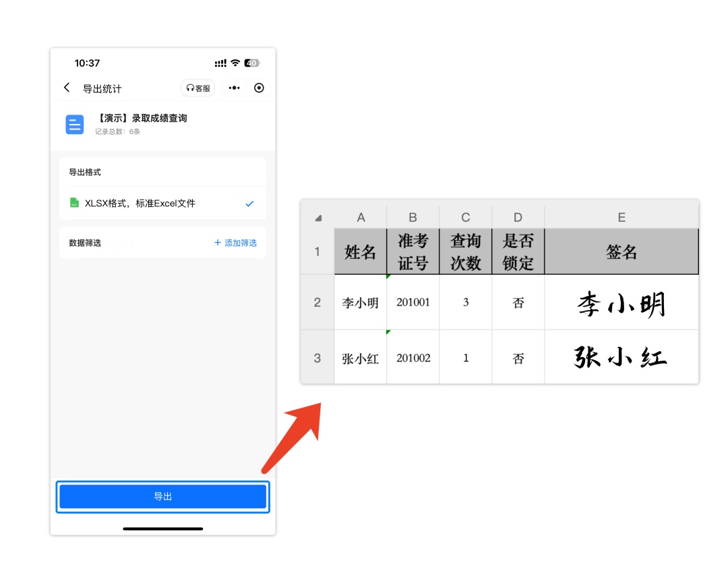Tap the 10:37 clock in status bar
This screenshot has height=583, width=728.
click(87, 63)
